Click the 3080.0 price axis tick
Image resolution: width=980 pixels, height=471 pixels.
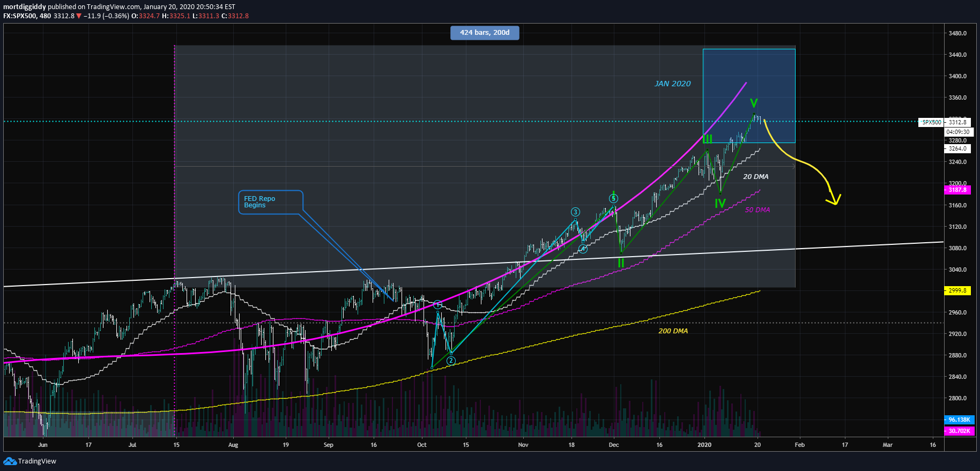pos(957,248)
